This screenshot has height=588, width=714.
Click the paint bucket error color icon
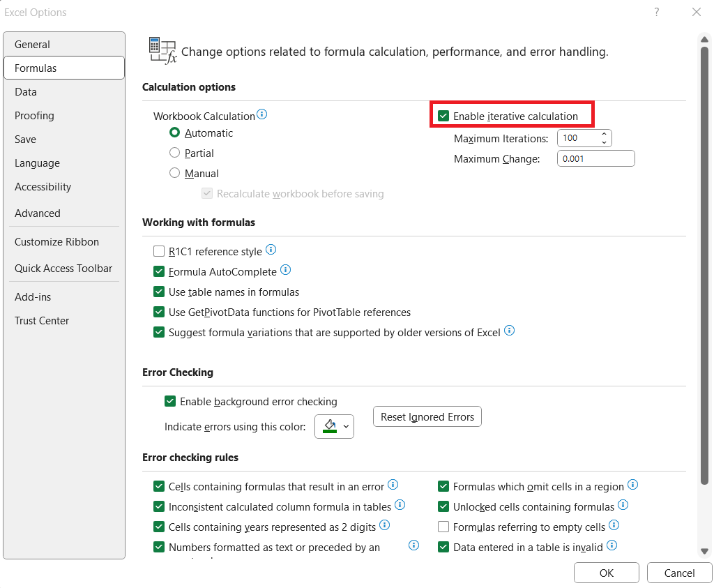click(x=330, y=426)
